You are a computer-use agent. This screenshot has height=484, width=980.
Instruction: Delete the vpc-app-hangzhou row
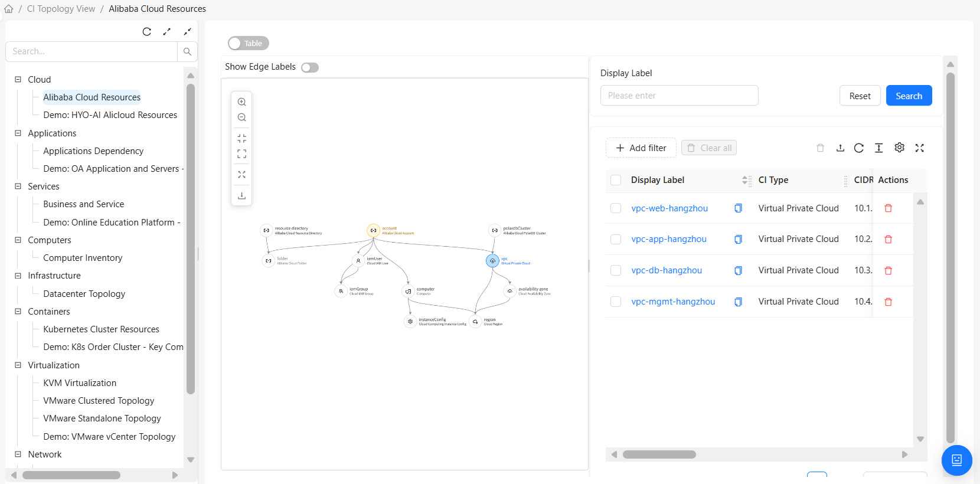coord(888,239)
